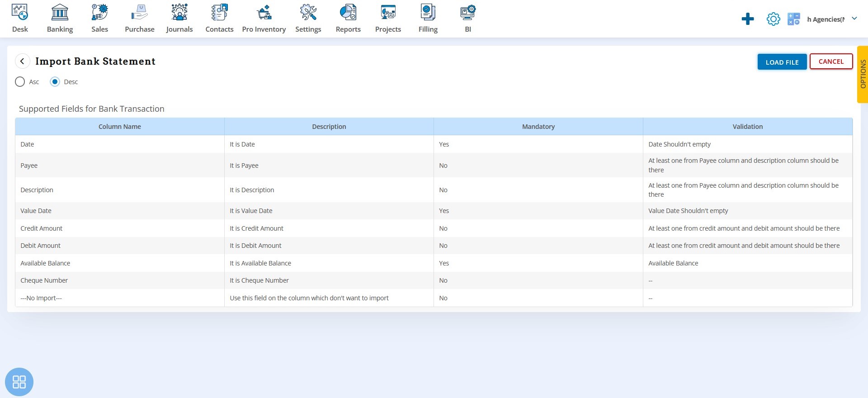Image resolution: width=868 pixels, height=398 pixels.
Task: Open the Reports module icon
Action: [348, 12]
